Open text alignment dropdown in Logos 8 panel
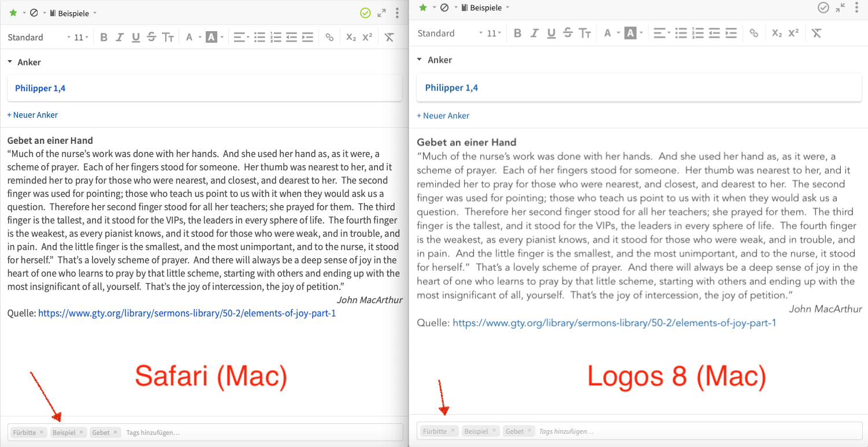This screenshot has width=868, height=447. coord(662,33)
